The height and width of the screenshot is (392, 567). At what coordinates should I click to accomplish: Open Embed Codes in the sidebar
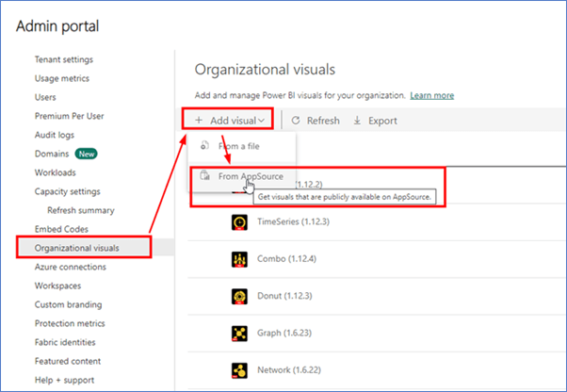[61, 229]
